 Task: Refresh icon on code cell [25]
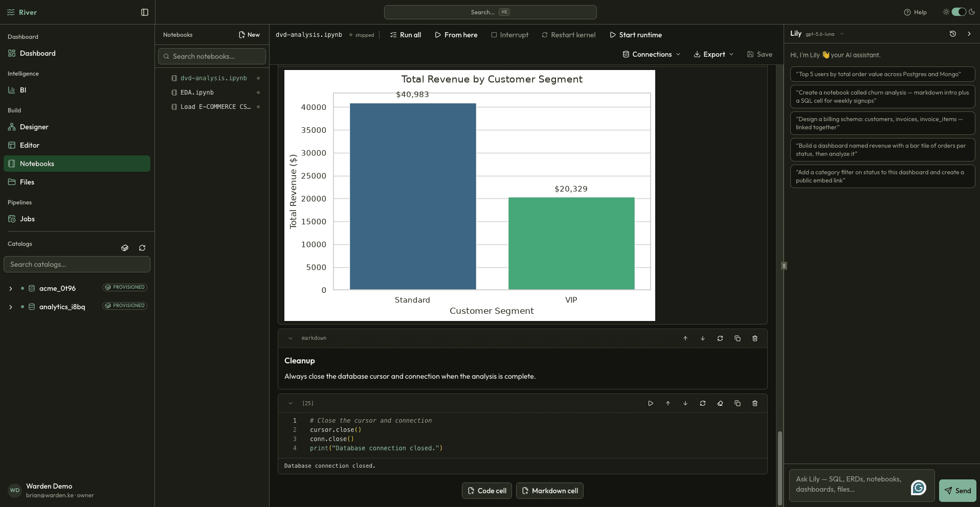pos(703,403)
